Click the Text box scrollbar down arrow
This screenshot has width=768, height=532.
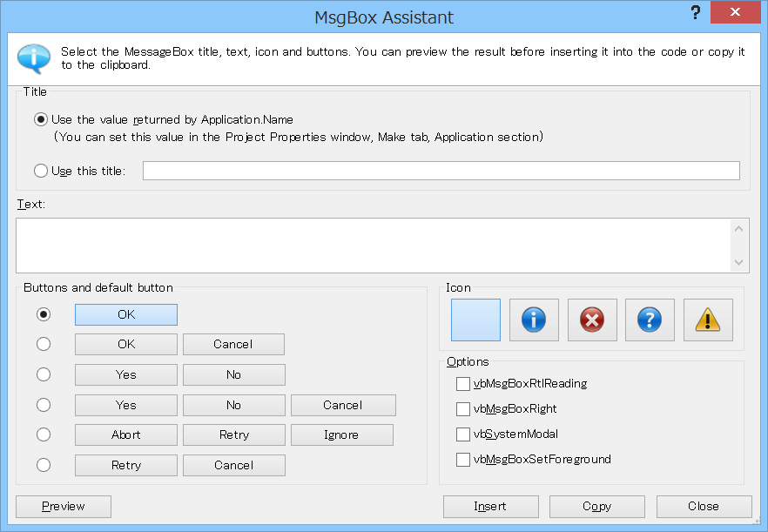coord(739,262)
